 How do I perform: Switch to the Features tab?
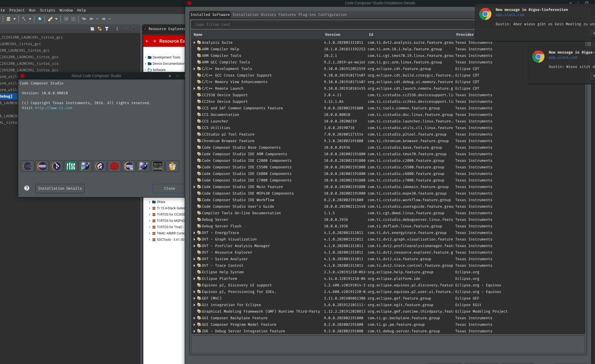(x=287, y=15)
